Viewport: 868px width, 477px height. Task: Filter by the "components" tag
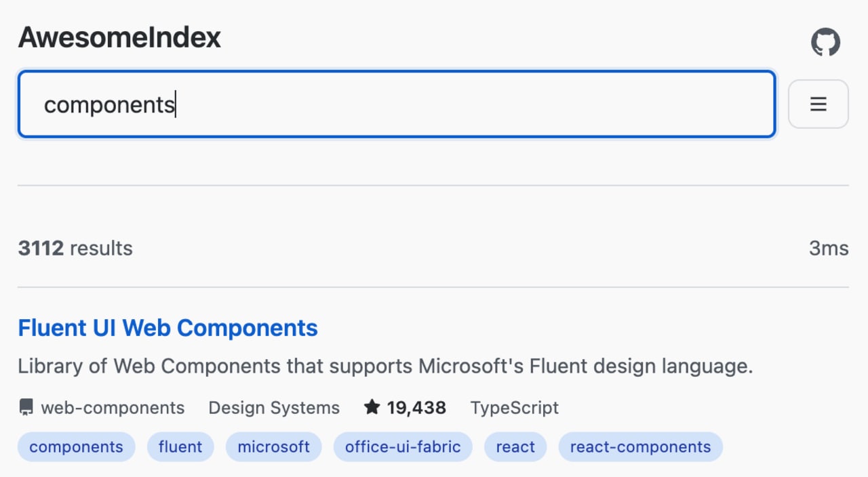(76, 447)
